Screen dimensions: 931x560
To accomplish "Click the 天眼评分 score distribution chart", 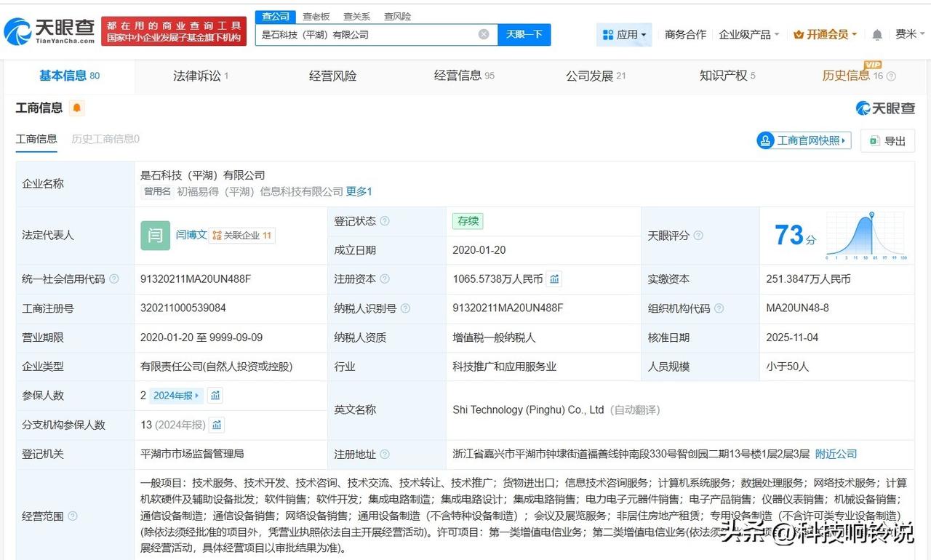I will point(866,236).
